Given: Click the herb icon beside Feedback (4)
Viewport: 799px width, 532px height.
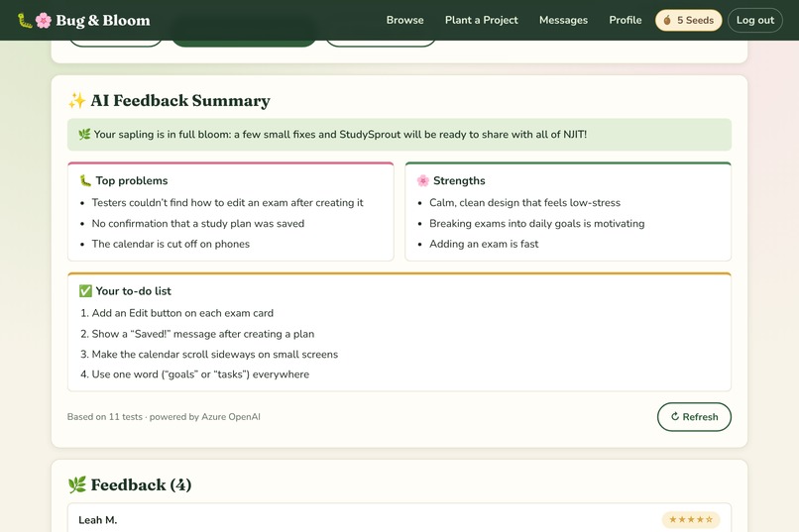Looking at the screenshot, I should (77, 484).
